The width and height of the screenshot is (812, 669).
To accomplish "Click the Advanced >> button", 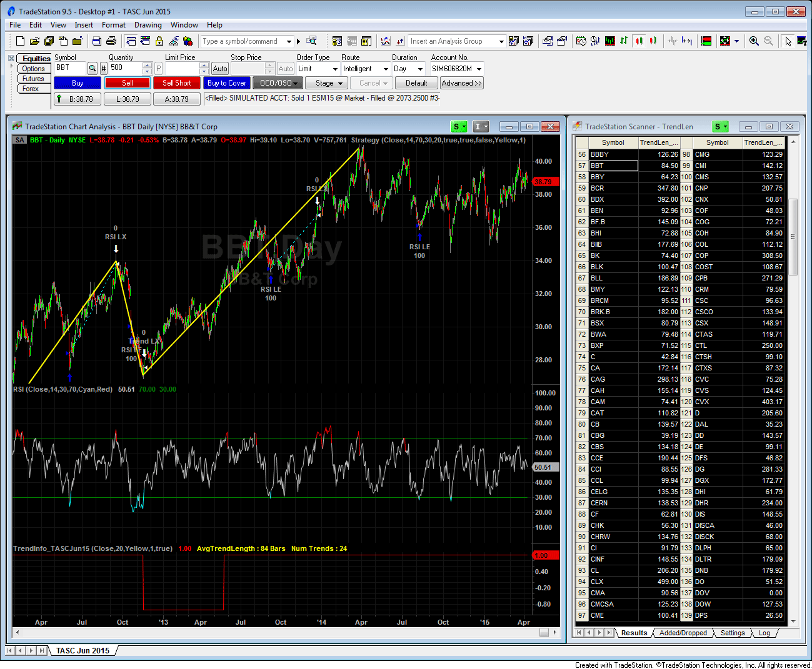I will 462,82.
